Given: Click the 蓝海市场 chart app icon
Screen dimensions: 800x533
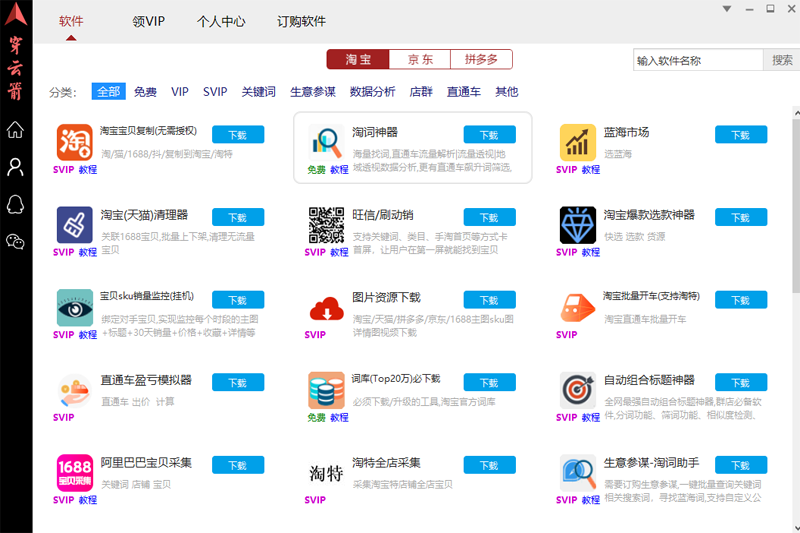Looking at the screenshot, I should click(577, 142).
